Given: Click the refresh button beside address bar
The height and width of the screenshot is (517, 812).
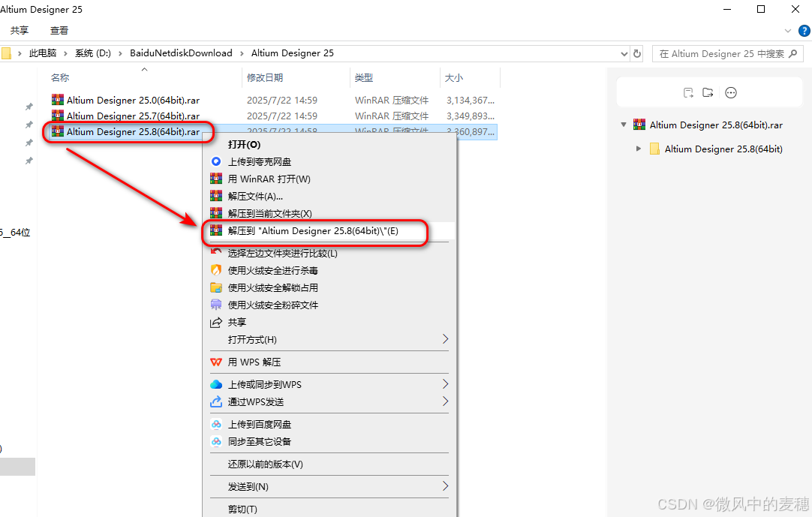Looking at the screenshot, I should tap(637, 53).
